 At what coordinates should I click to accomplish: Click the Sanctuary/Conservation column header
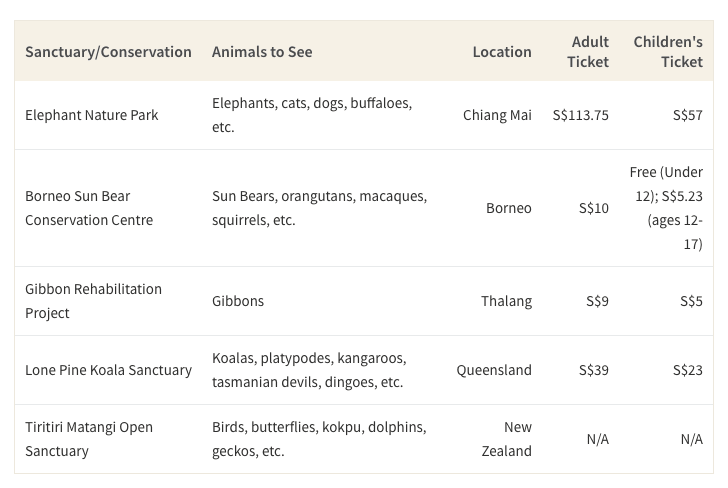pyautogui.click(x=108, y=52)
